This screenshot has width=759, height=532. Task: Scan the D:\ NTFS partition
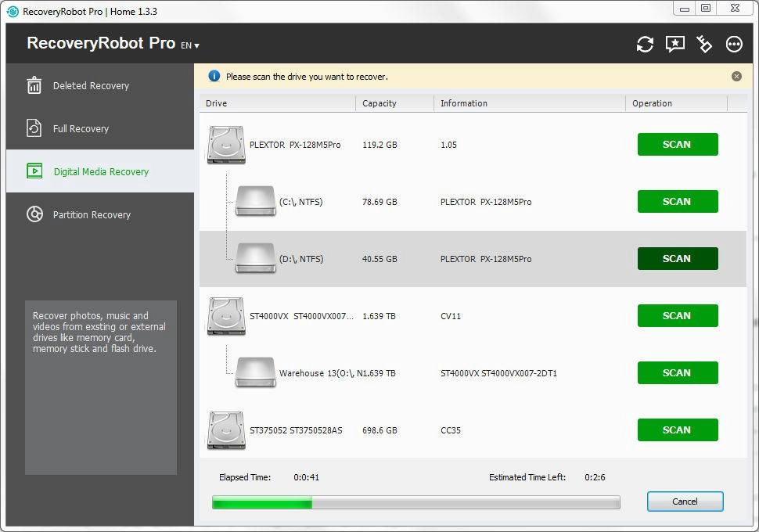pos(677,258)
